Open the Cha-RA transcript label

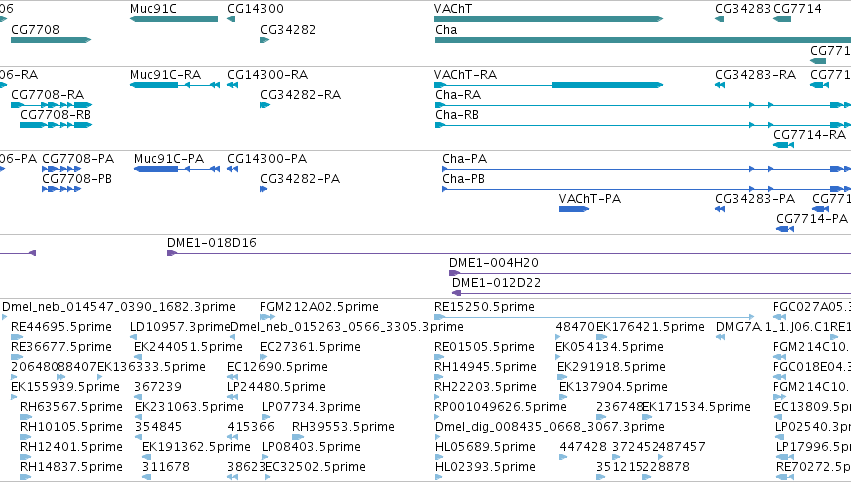coord(458,94)
